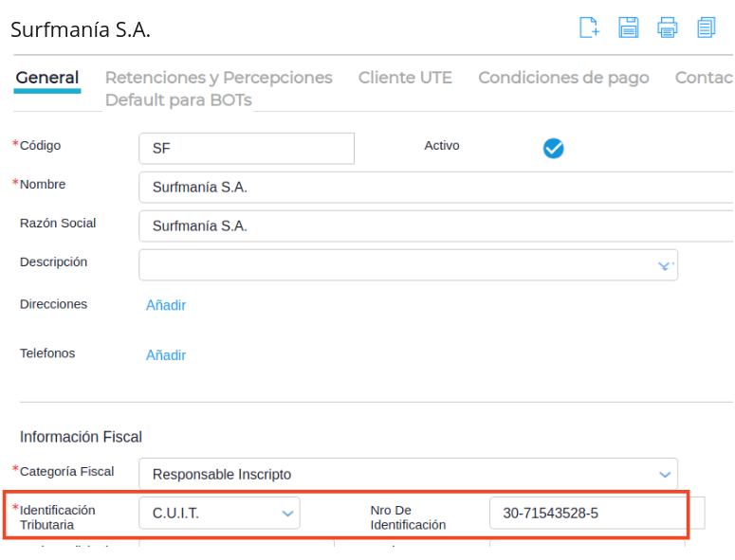Click the printer icon
The width and height of the screenshot is (735, 560).
668,27
